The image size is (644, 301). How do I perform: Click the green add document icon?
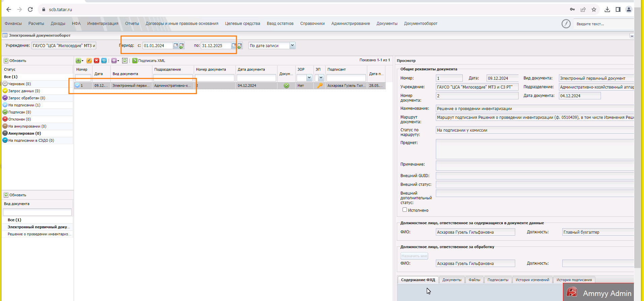coord(78,61)
